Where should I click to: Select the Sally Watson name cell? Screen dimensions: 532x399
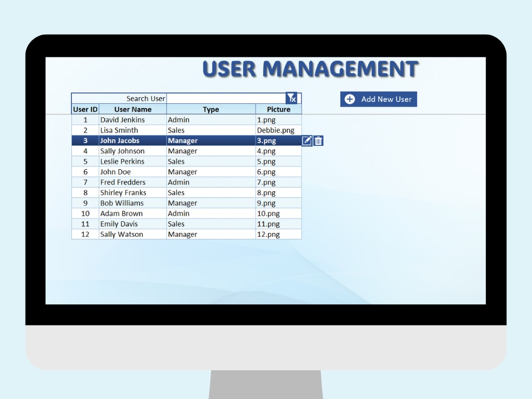132,234
